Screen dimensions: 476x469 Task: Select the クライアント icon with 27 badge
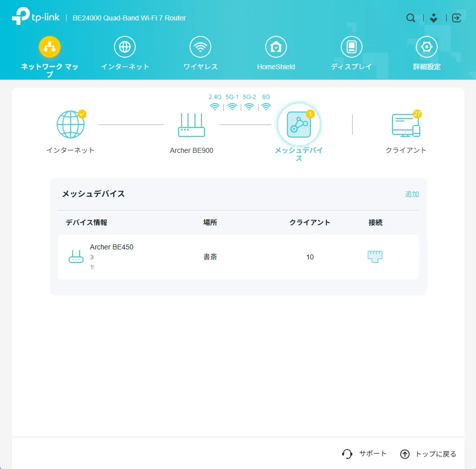[406, 125]
